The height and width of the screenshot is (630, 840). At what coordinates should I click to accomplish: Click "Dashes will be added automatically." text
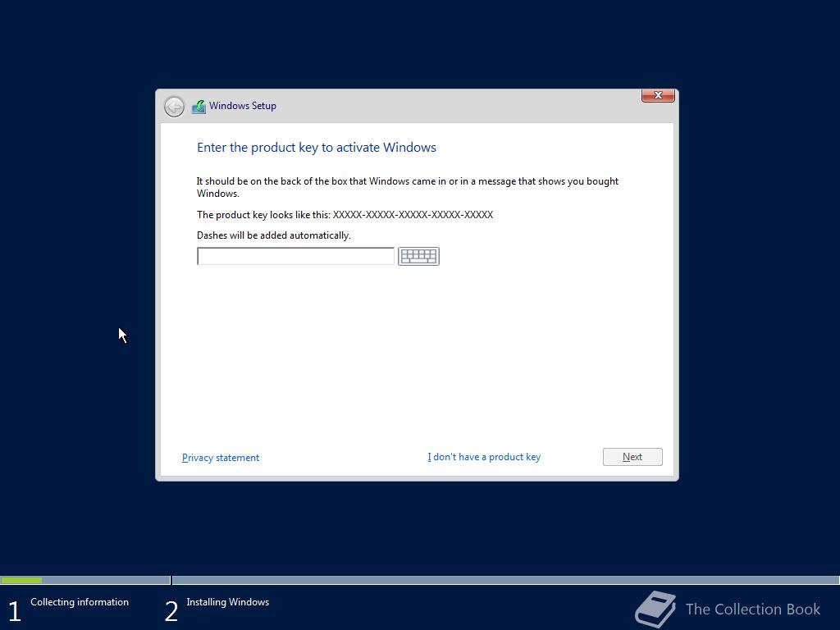pos(274,235)
